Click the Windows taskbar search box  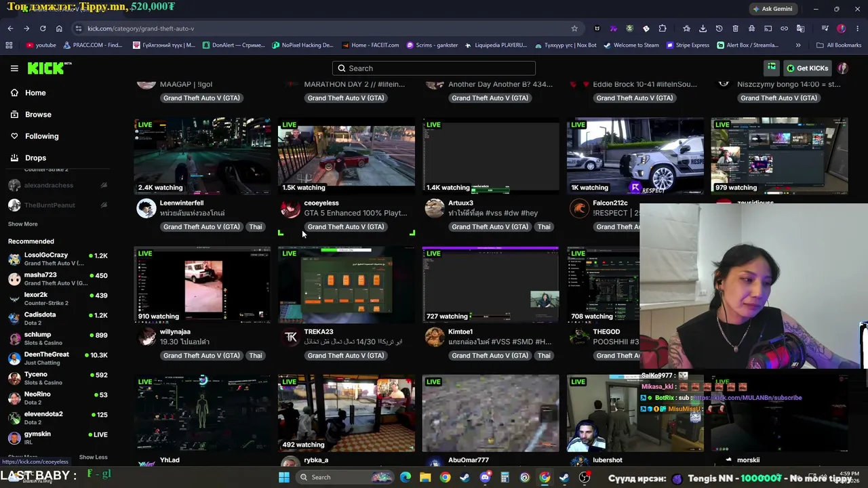(347, 477)
